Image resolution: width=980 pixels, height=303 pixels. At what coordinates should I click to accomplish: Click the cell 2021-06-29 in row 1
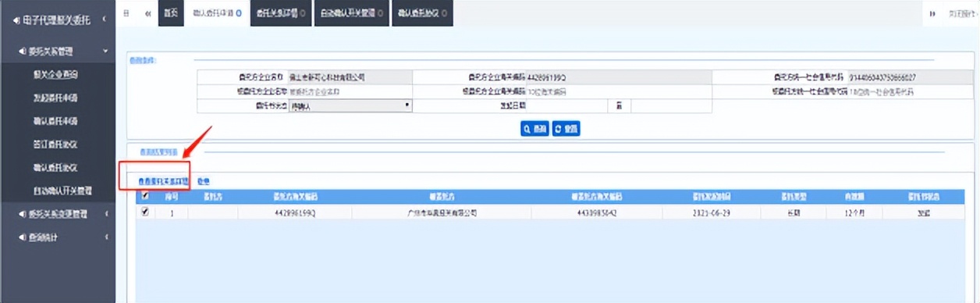point(711,212)
